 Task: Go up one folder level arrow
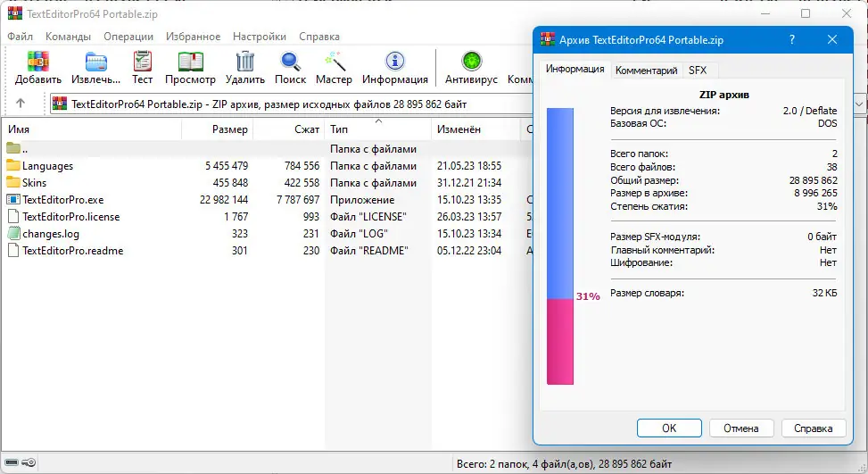coord(21,103)
